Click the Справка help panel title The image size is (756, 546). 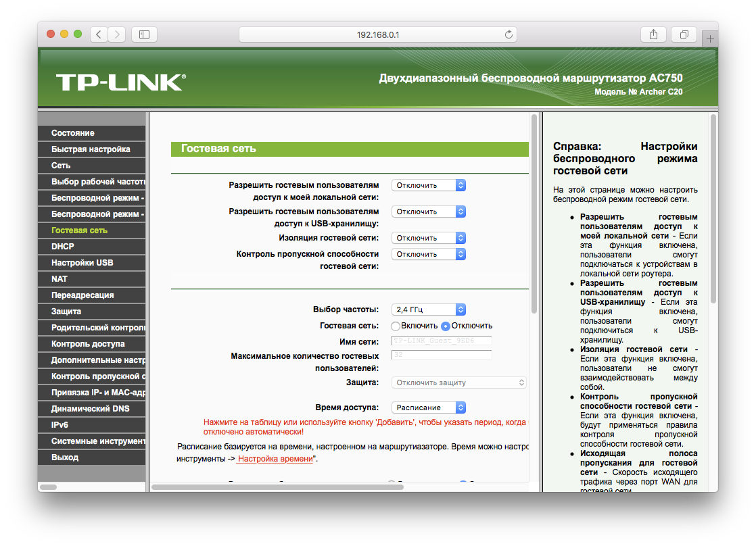(625, 159)
